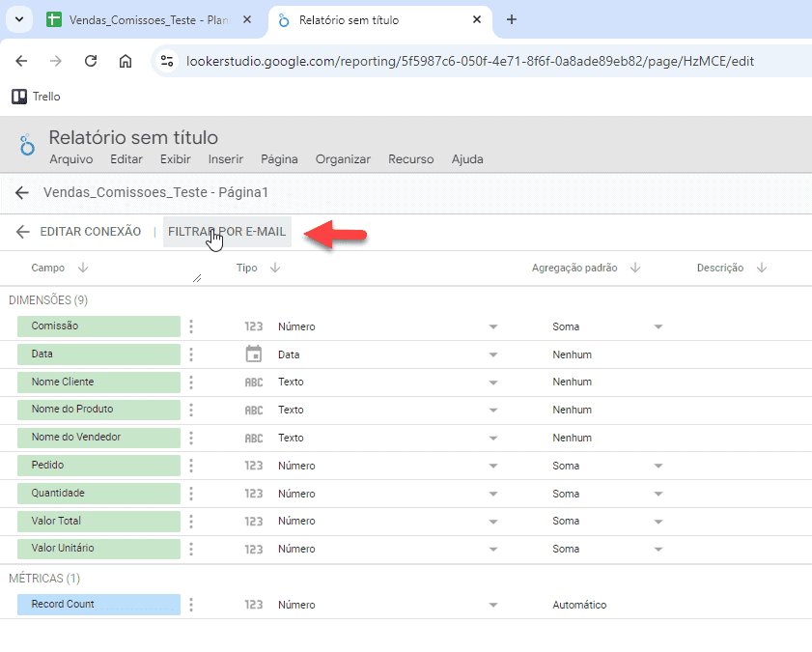Image resolution: width=812 pixels, height=652 pixels.
Task: Click the FILTRAR POR E-MAIL button
Action: coord(227,232)
